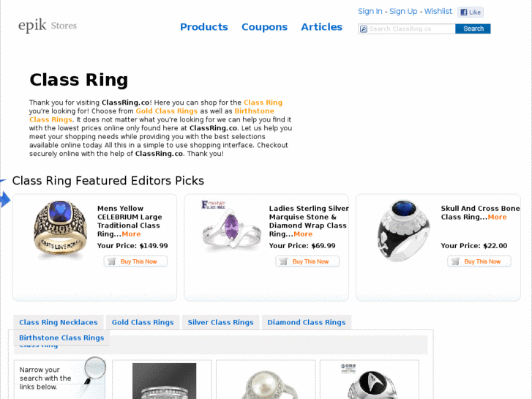Click the Sign In link
Screen dimensions: 532x399
coord(370,11)
